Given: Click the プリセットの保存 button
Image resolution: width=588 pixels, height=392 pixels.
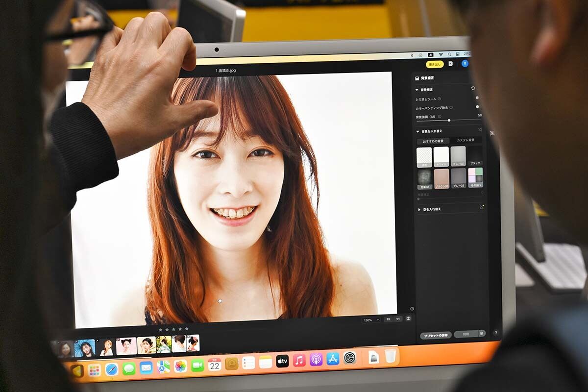Looking at the screenshot, I should [436, 336].
